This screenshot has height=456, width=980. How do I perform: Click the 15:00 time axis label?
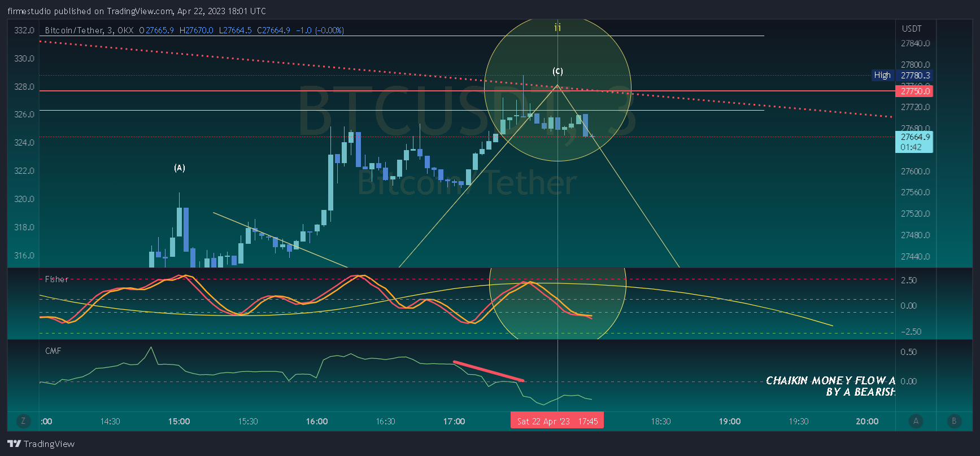point(179,422)
